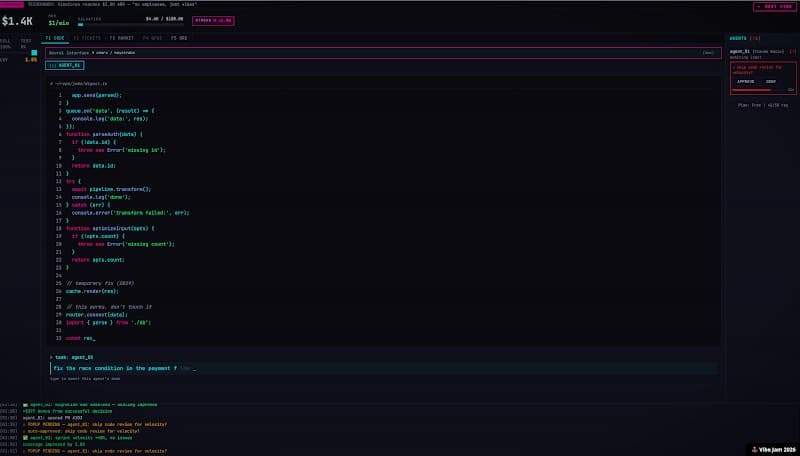Image resolution: width=800 pixels, height=456 pixels.
Task: Click code line 'router.connect(data);'
Action: pyautogui.click(x=96, y=315)
